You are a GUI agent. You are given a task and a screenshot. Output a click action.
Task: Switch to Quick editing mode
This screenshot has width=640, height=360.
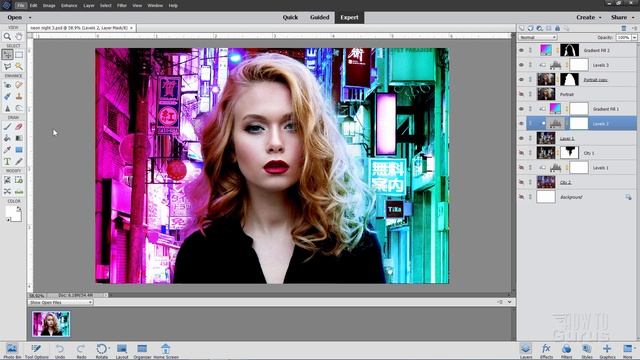click(x=290, y=18)
